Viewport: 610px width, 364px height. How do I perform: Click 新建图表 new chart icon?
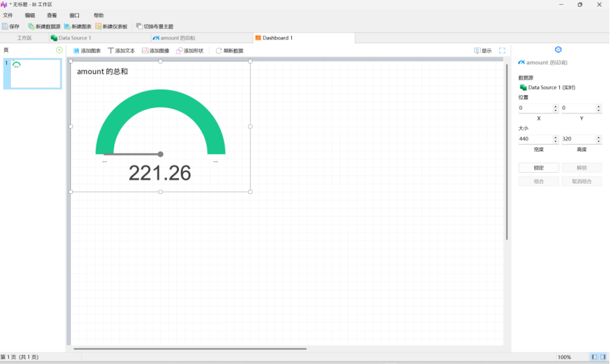68,26
